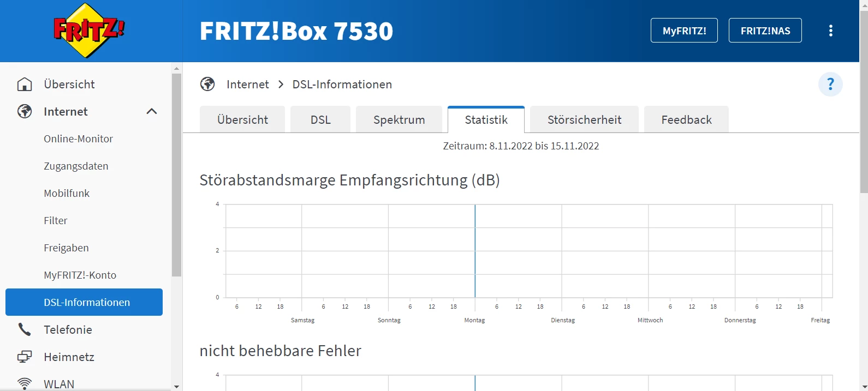
Task: Click the Freitag axis label
Action: point(820,320)
